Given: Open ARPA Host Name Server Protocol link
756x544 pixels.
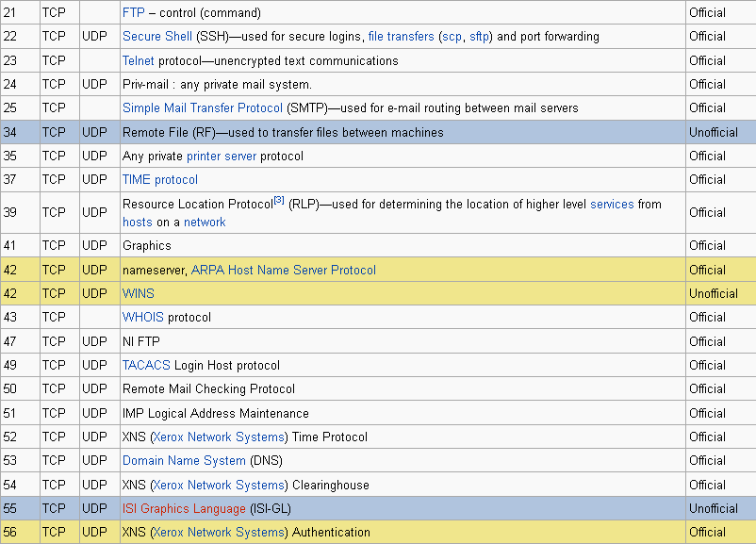Looking at the screenshot, I should (x=284, y=270).
